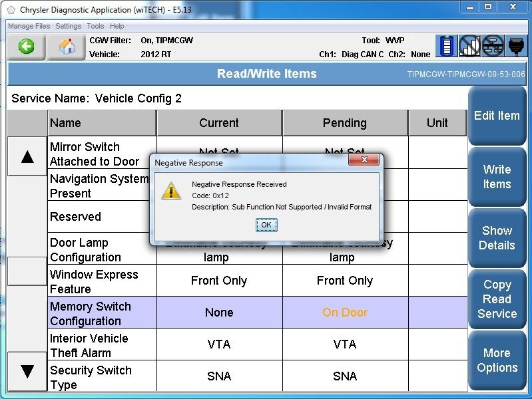
Task: Click 'Read/Write Items' header title
Action: tap(267, 74)
